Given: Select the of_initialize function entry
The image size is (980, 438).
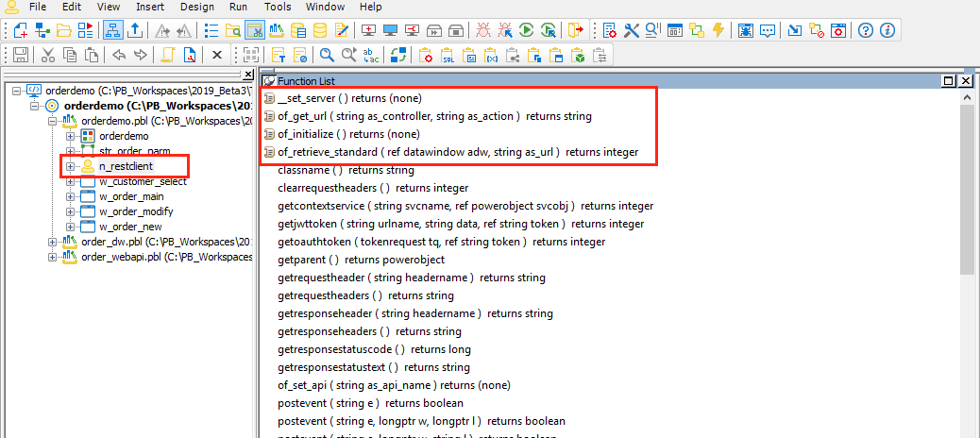Looking at the screenshot, I should (x=348, y=134).
